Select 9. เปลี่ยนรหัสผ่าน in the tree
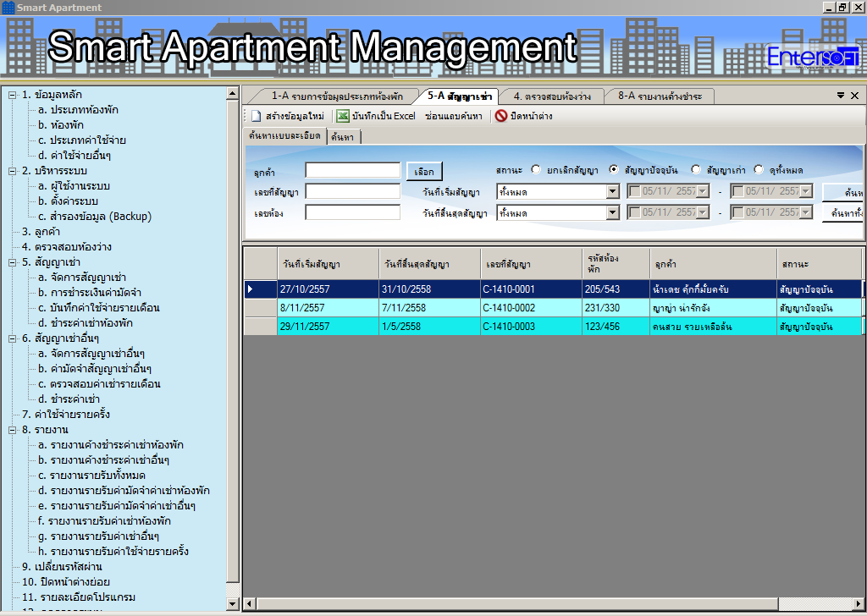Image resolution: width=867 pixels, height=616 pixels. [x=62, y=567]
